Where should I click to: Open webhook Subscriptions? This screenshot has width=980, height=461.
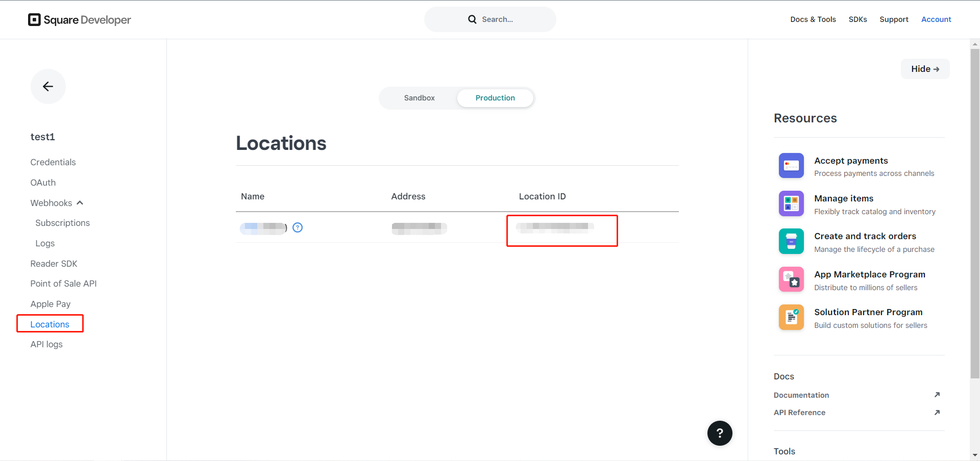[x=62, y=223]
